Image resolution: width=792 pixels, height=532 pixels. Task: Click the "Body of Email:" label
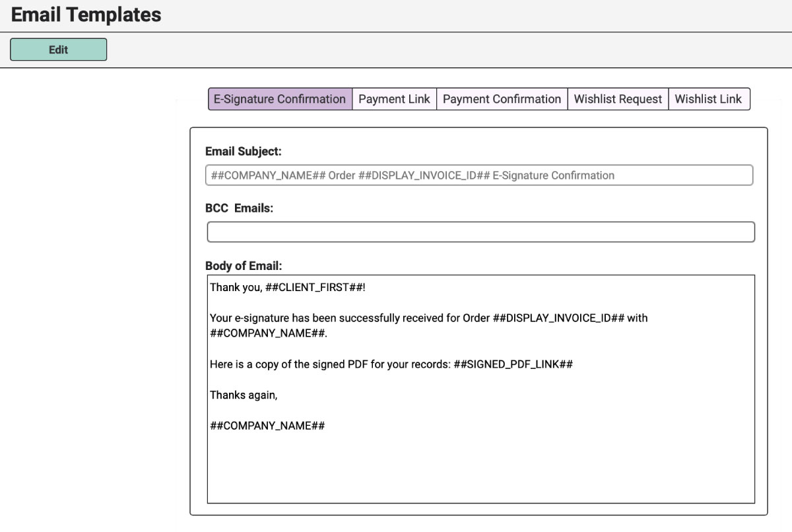click(x=244, y=266)
